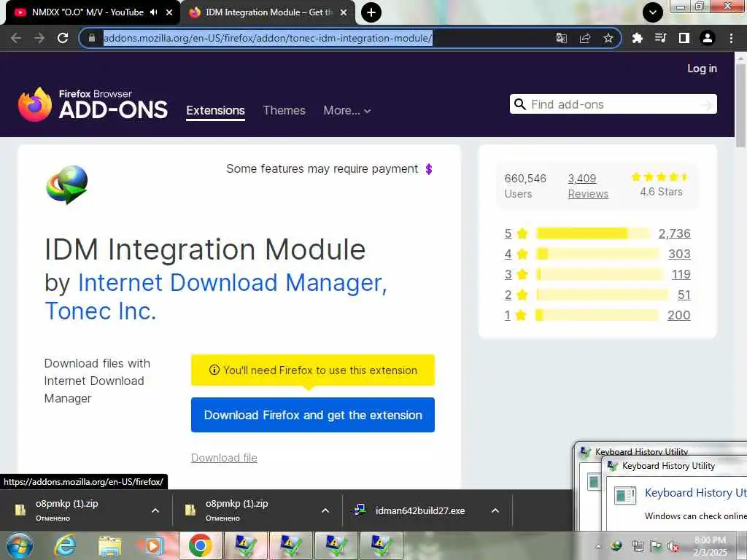Open the Windows Start button
The width and height of the screenshot is (747, 560).
(x=19, y=545)
